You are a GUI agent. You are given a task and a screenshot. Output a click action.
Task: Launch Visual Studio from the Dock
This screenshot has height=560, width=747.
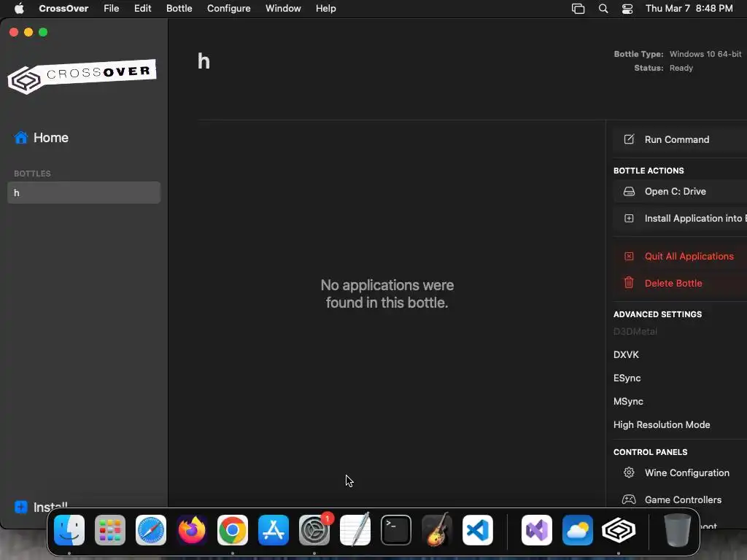[537, 530]
